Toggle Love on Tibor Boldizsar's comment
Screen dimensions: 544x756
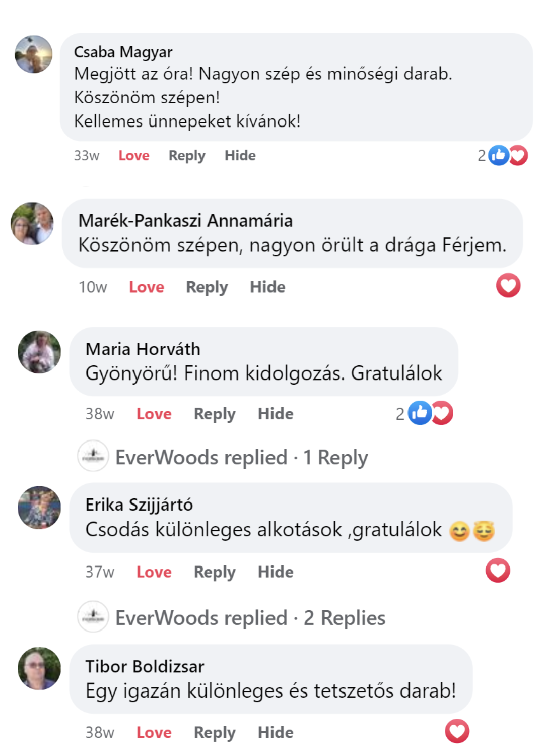coord(154,732)
